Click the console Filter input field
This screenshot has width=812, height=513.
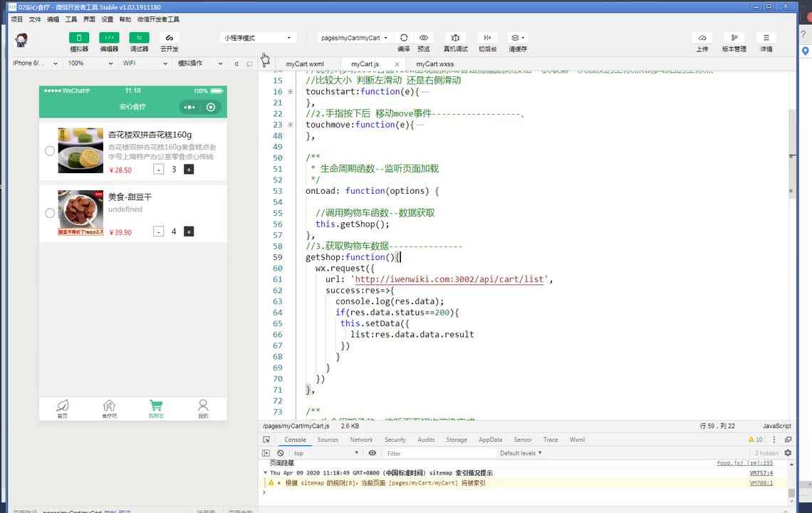tap(438, 453)
